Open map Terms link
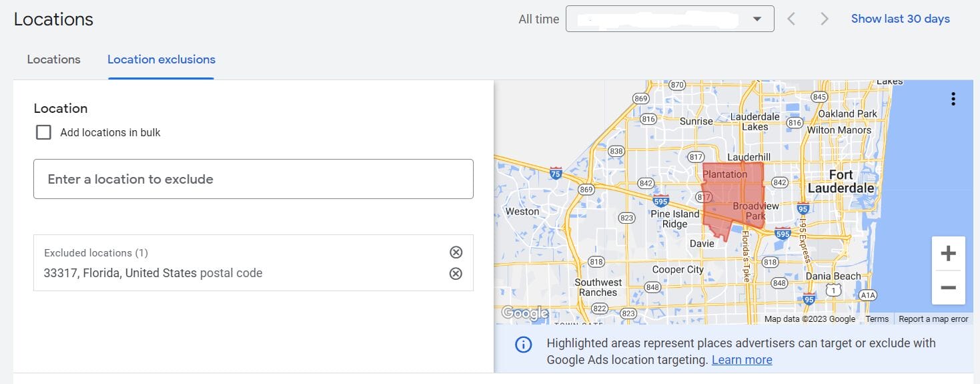 [x=877, y=319]
